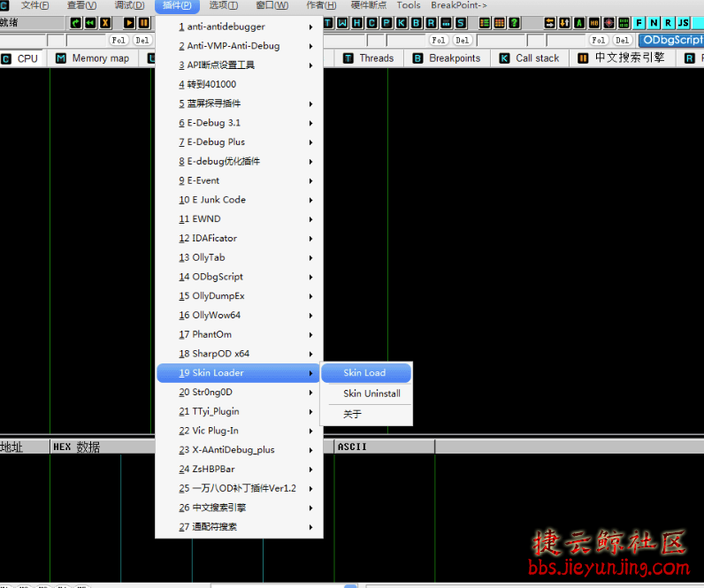The width and height of the screenshot is (704, 588).
Task: Click the green A toolbar icon
Action: pos(579,23)
